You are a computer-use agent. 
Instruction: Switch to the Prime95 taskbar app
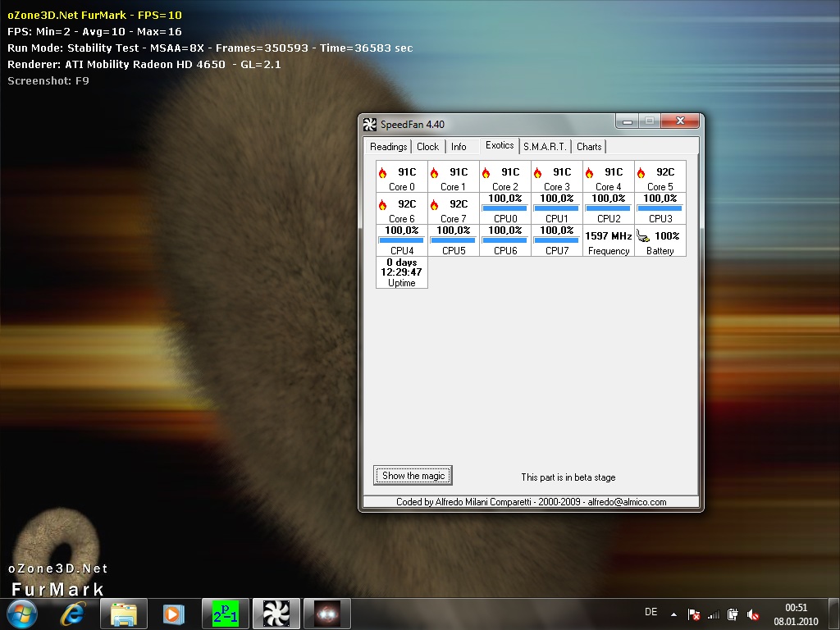(x=226, y=614)
